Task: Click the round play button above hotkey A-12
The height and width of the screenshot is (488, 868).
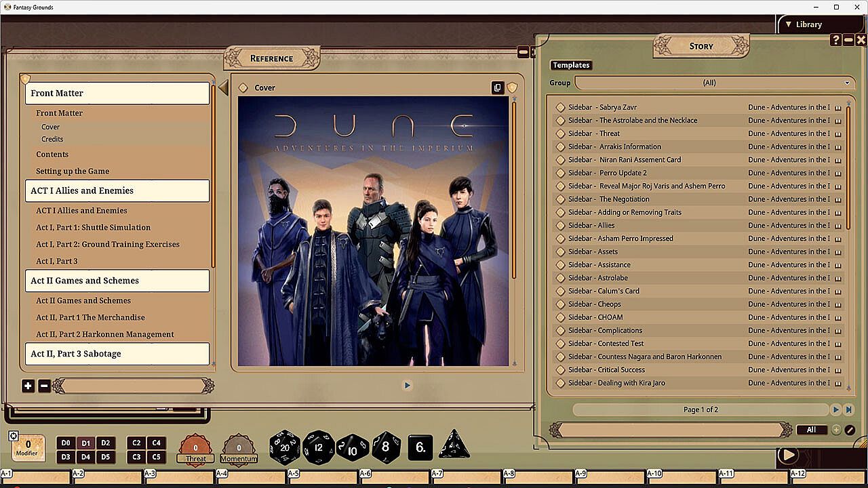Action: pos(788,455)
